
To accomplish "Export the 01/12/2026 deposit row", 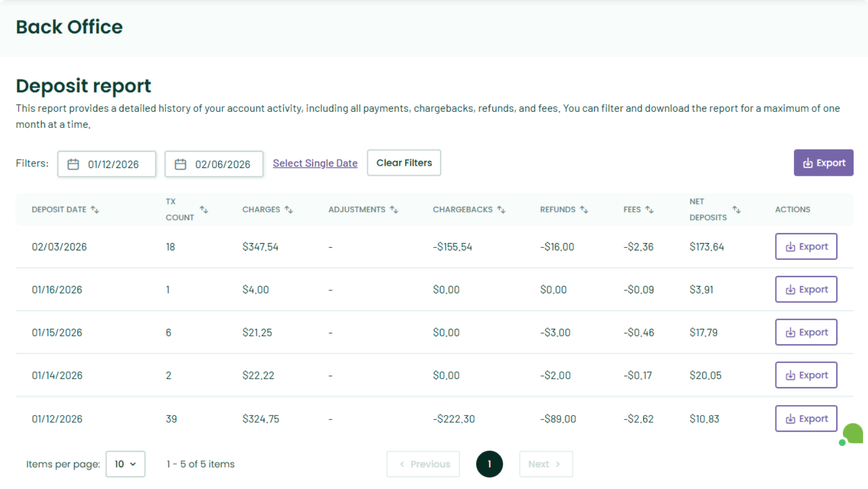I will [806, 418].
